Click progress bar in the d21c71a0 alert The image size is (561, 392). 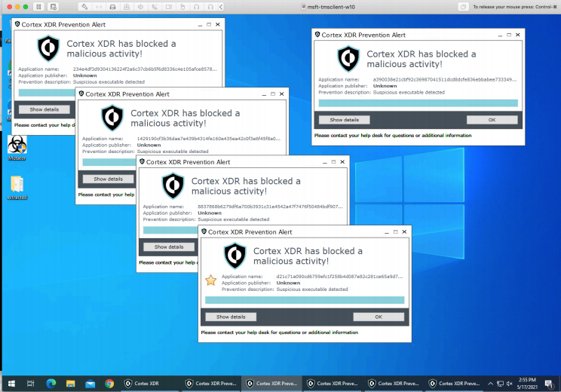(305, 300)
